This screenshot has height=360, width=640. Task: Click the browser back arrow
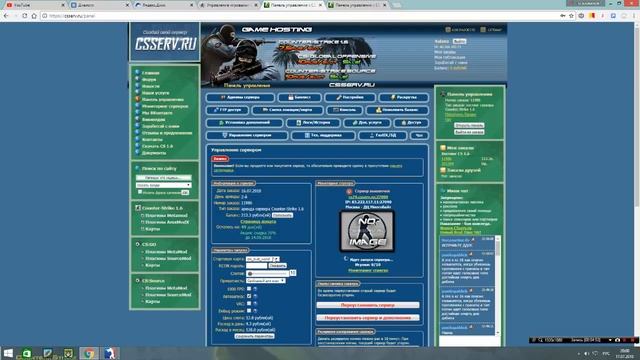(6, 16)
